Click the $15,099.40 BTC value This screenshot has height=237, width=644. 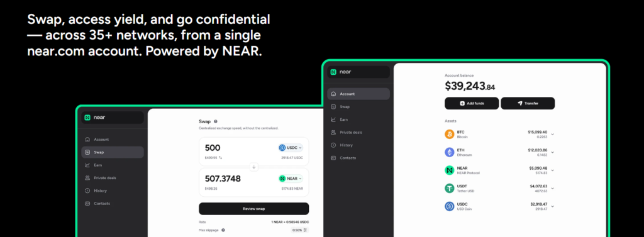tap(537, 132)
